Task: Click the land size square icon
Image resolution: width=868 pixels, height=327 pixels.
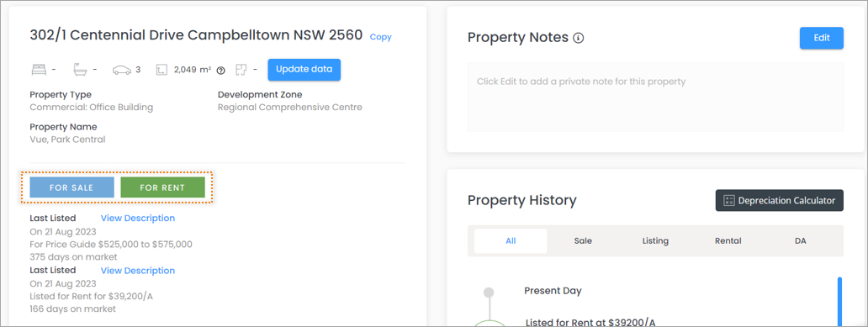Action: pos(161,70)
